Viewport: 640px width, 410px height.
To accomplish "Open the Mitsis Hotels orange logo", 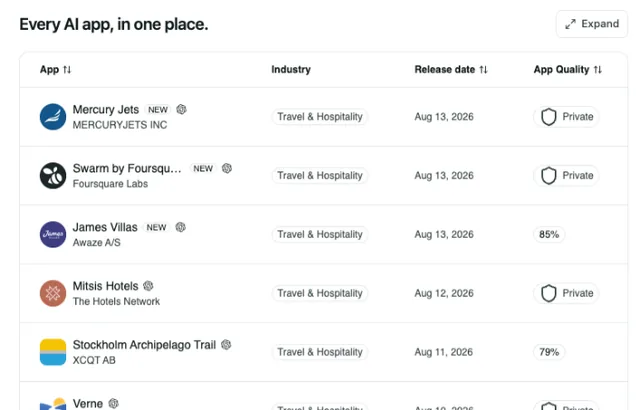I will click(x=53, y=293).
